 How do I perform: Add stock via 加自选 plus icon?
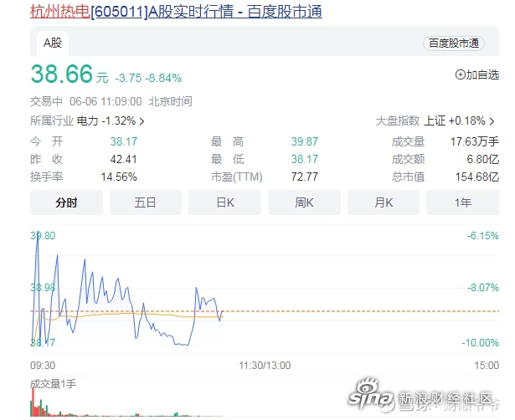click(x=460, y=74)
